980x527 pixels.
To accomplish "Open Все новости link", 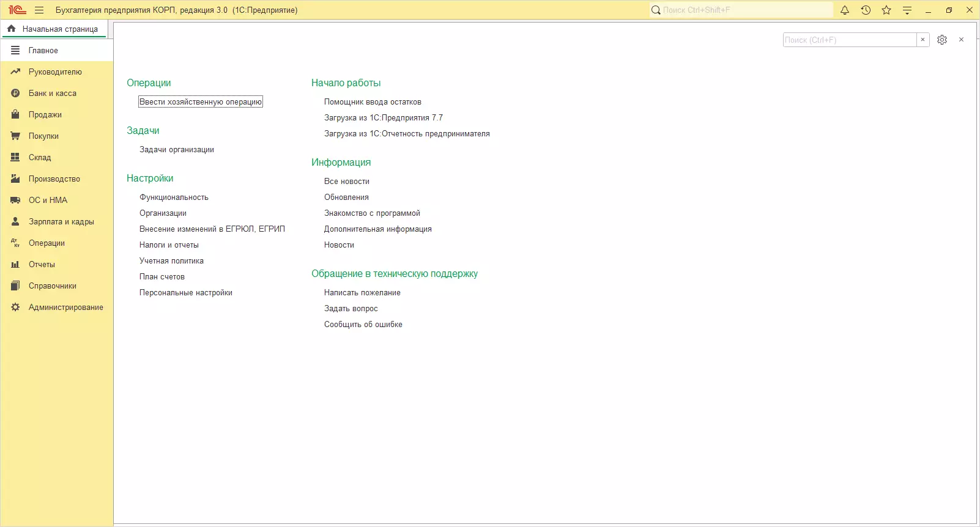I will coord(347,181).
